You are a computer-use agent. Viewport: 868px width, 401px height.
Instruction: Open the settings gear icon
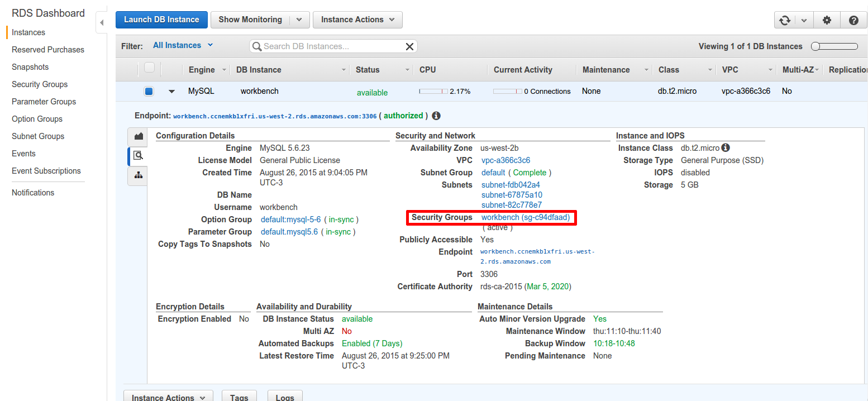(x=827, y=20)
